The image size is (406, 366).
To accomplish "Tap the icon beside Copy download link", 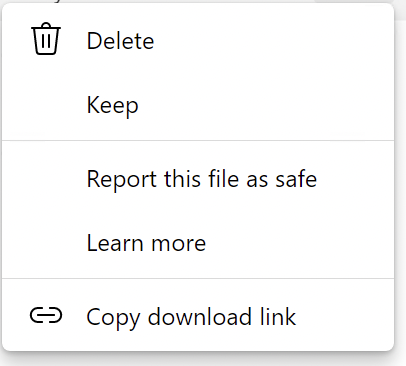I will [x=46, y=316].
